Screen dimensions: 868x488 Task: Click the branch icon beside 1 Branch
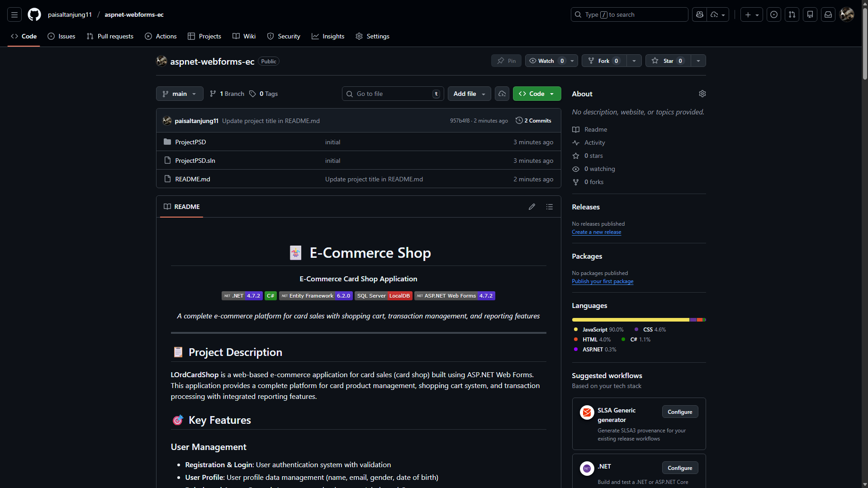coord(213,94)
